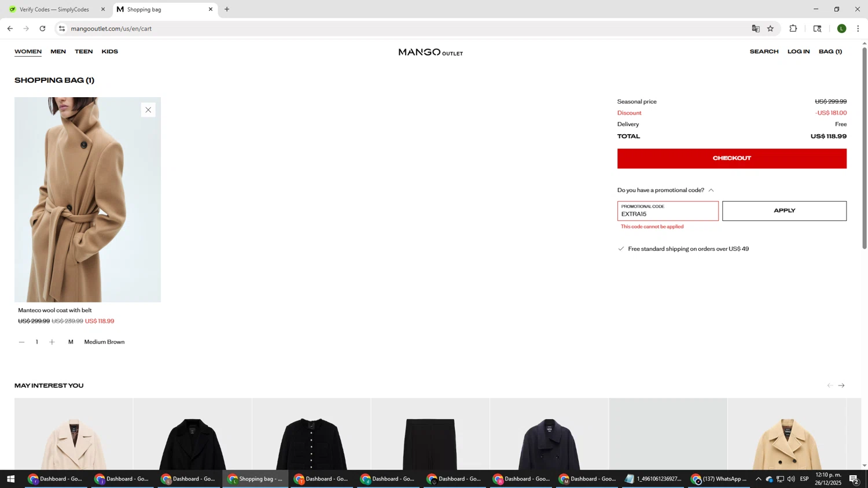Viewport: 868px width, 488px height.
Task: Increase quantity with the plus icon
Action: tap(52, 342)
